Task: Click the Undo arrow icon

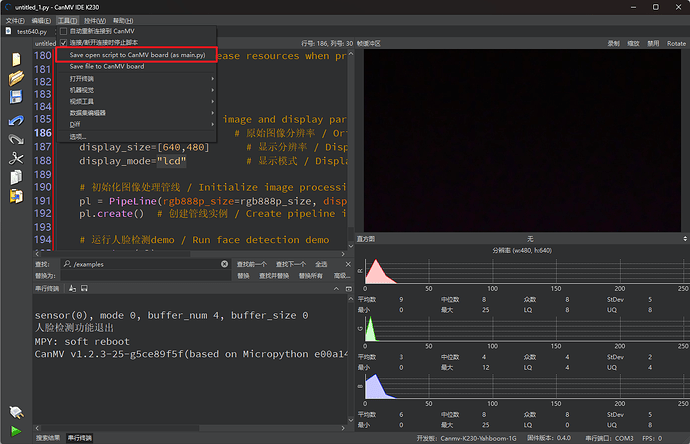Action: [x=16, y=119]
